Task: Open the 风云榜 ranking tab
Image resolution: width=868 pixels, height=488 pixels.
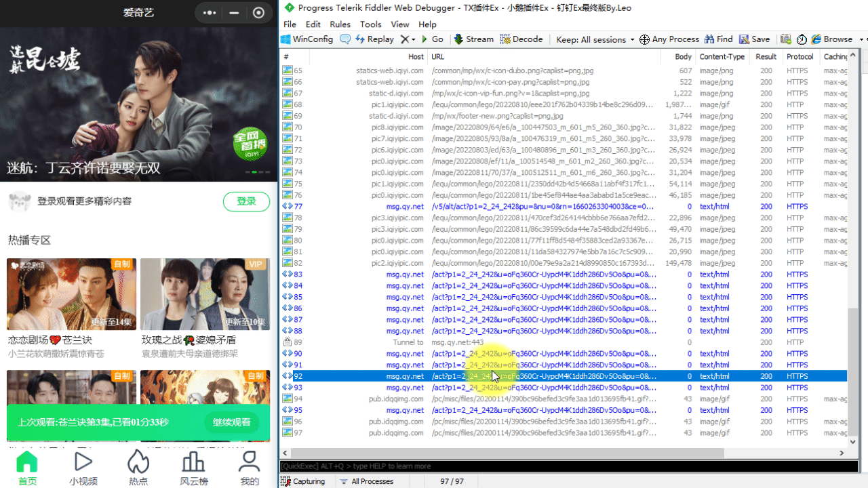Action: 194,469
